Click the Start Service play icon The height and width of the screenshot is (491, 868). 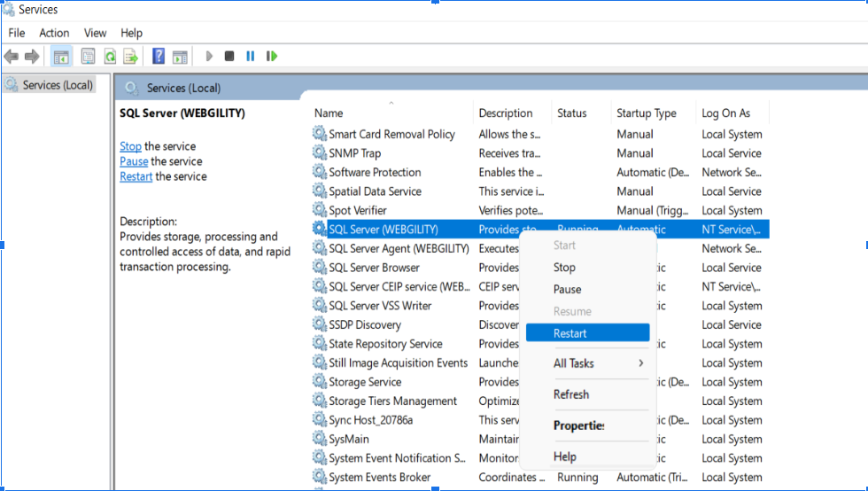coord(209,56)
